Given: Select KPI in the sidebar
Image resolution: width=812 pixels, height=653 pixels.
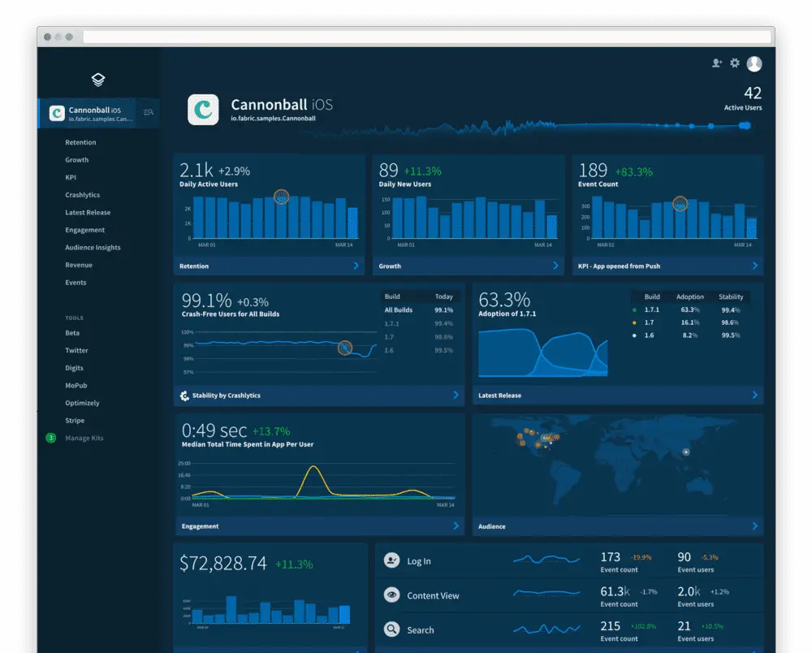Looking at the screenshot, I should [x=71, y=177].
